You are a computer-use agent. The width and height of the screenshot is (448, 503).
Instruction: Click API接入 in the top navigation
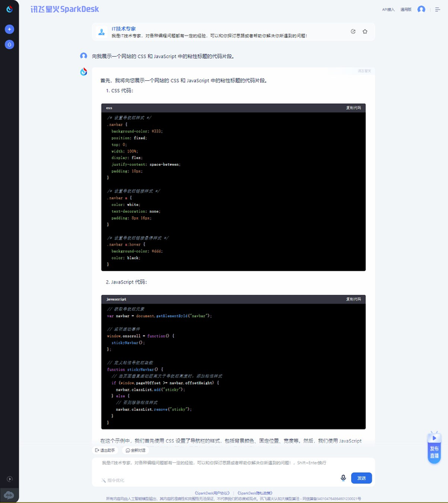pyautogui.click(x=388, y=9)
